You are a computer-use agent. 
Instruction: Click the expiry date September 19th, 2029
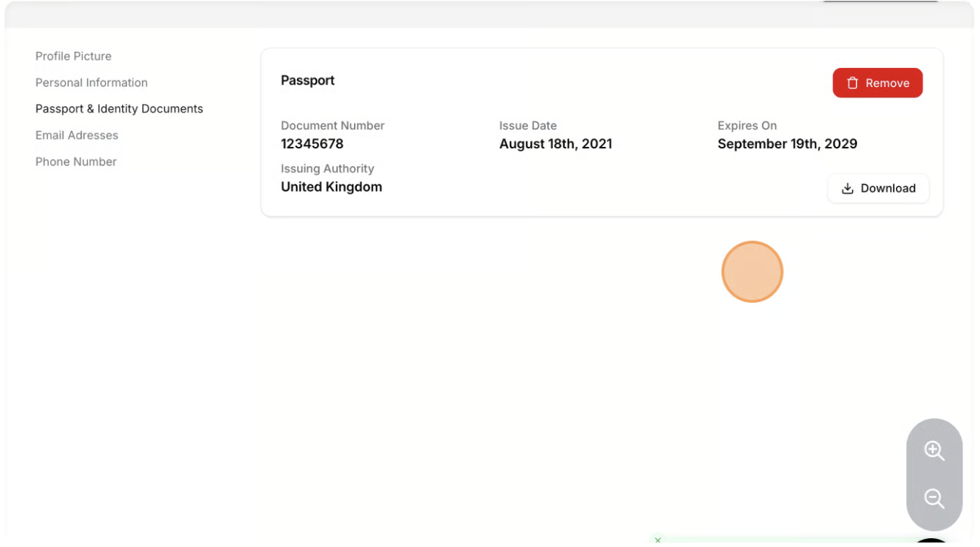pyautogui.click(x=787, y=144)
